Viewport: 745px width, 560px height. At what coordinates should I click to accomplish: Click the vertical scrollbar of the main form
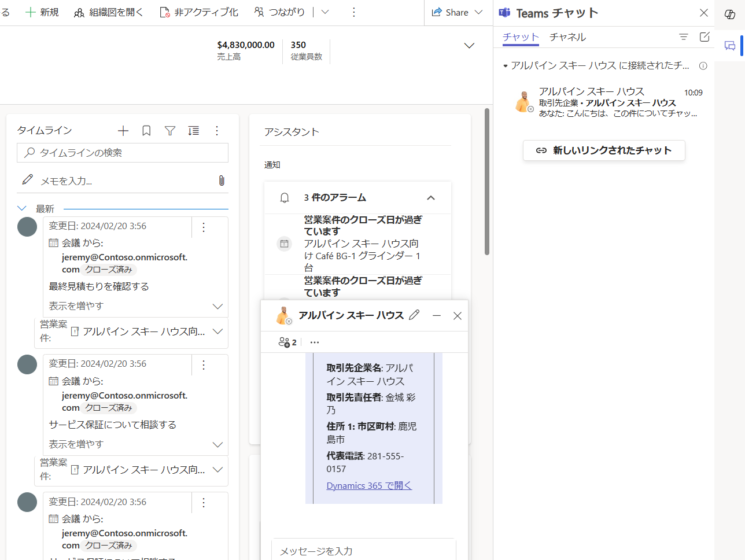(487, 182)
